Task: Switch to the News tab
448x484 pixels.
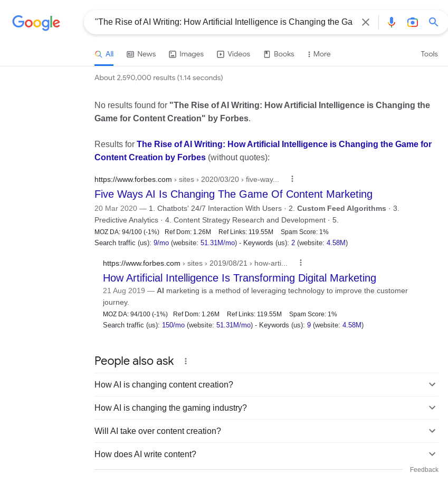Action: point(141,54)
